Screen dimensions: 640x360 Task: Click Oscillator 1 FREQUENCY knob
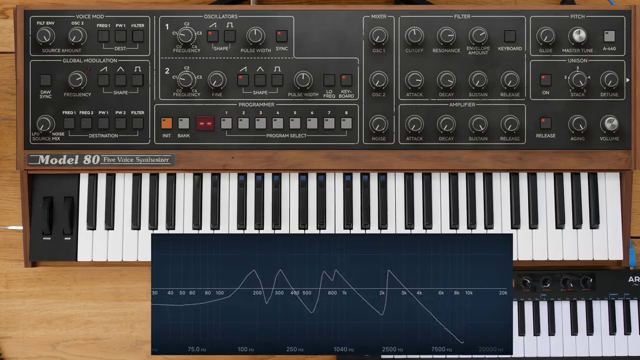click(x=186, y=36)
